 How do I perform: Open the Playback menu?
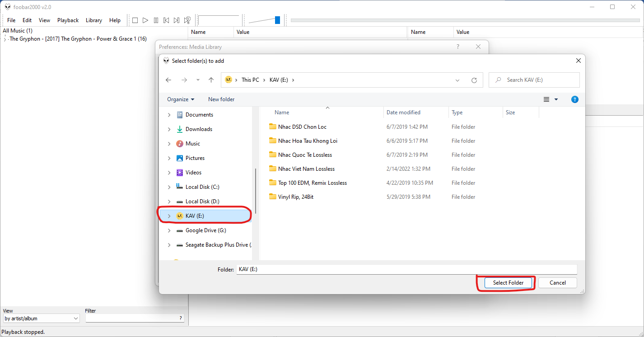pyautogui.click(x=68, y=20)
